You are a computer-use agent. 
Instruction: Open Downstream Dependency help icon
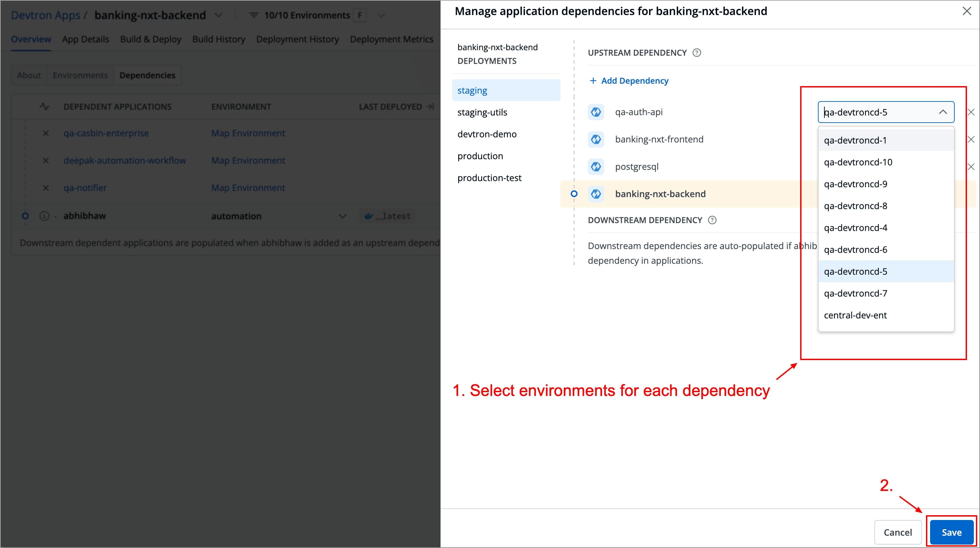click(x=712, y=220)
